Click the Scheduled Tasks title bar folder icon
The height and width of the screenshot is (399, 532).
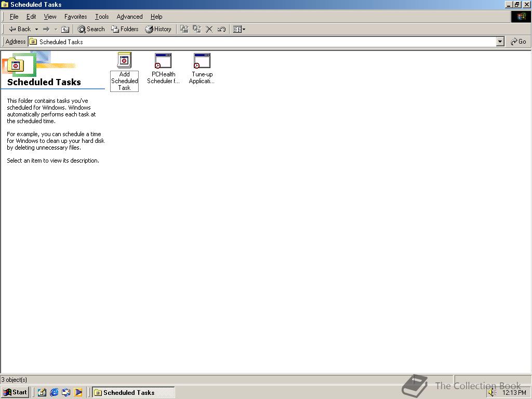point(5,4)
